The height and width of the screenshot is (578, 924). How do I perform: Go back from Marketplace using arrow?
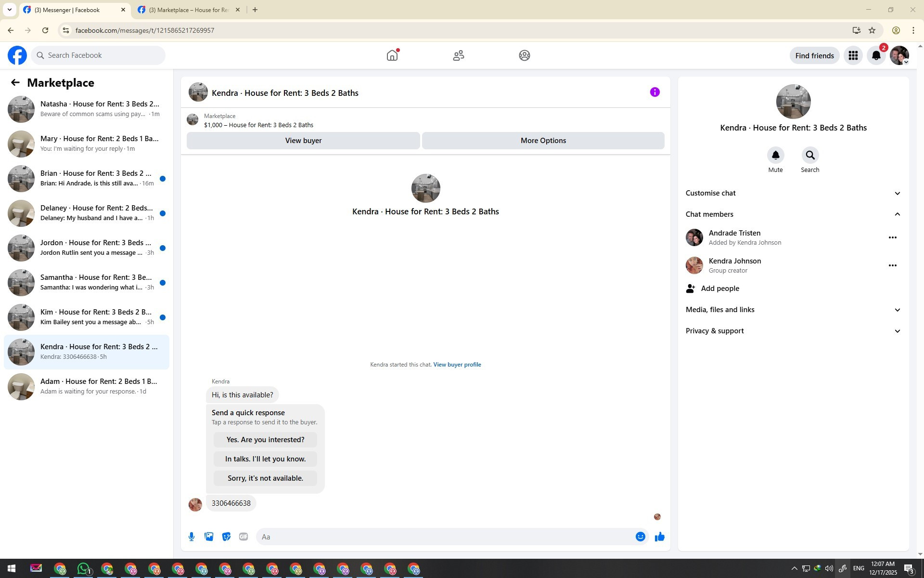[x=15, y=83]
